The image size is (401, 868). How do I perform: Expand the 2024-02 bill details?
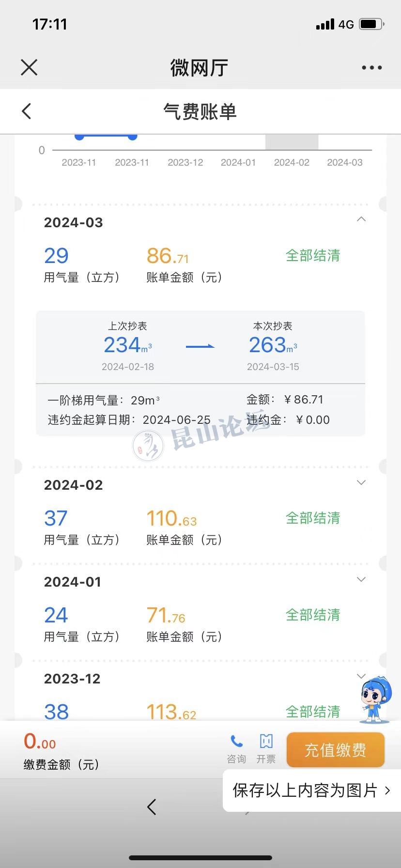point(361,482)
